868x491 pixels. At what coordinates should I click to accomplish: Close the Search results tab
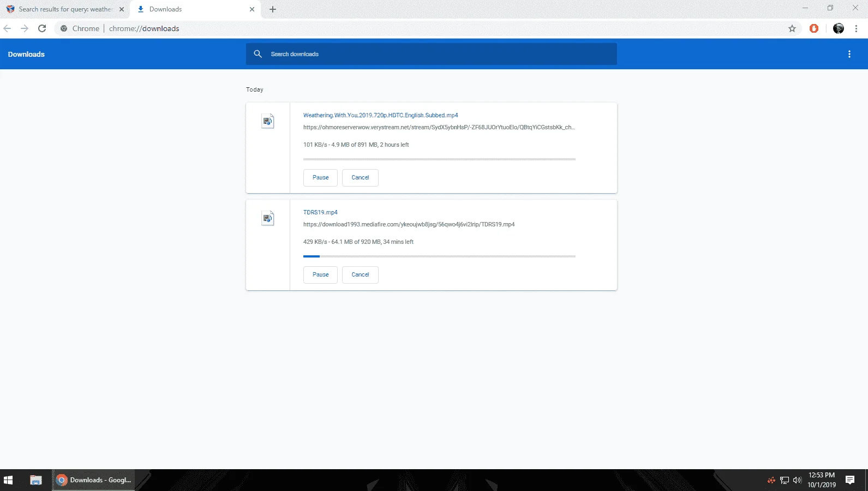pyautogui.click(x=122, y=9)
